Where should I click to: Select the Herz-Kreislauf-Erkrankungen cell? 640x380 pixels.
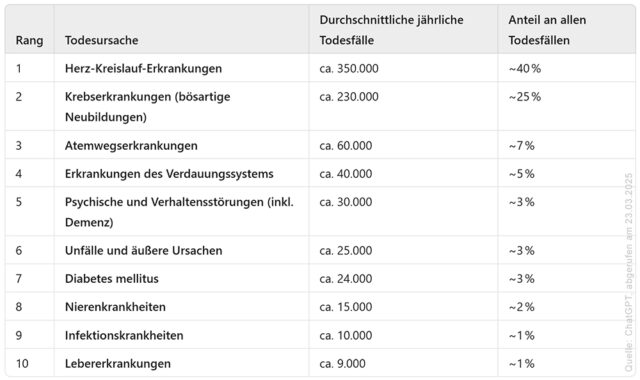tap(143, 68)
